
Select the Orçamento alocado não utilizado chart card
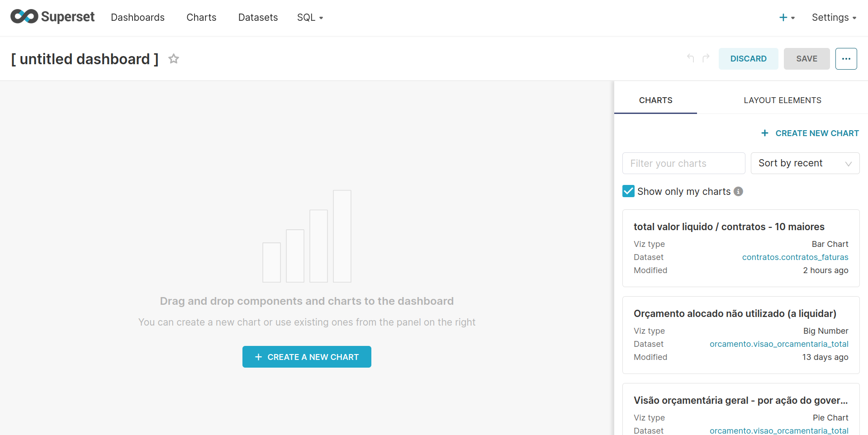(740, 335)
